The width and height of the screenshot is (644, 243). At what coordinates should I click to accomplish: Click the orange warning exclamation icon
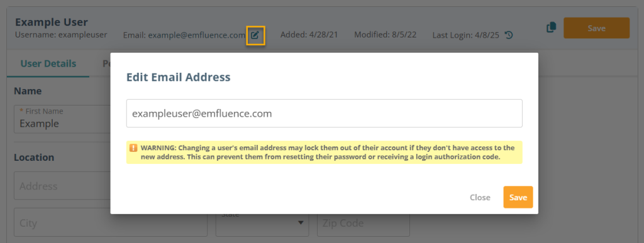pyautogui.click(x=133, y=148)
